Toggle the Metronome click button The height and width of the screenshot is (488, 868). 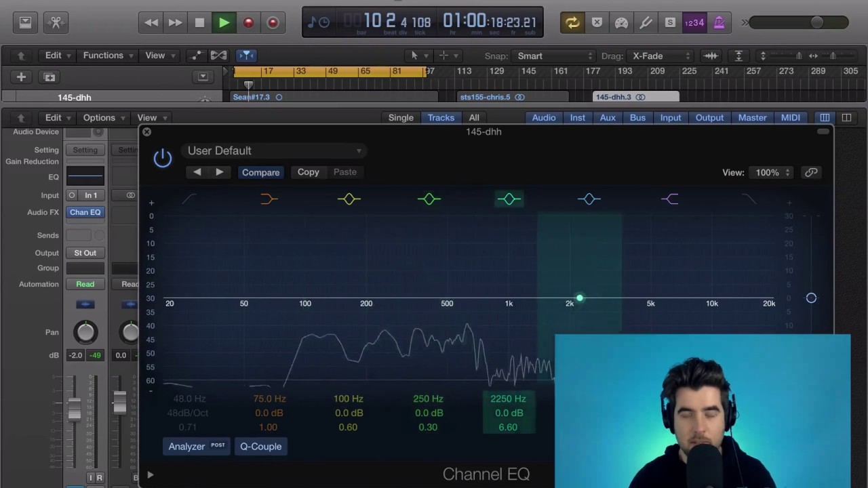tap(719, 22)
